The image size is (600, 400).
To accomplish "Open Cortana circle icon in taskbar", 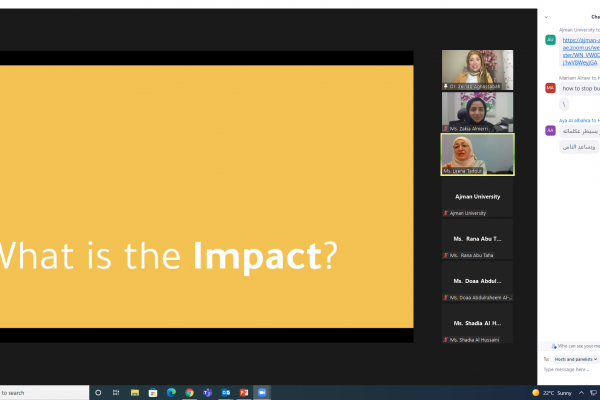I will (98, 392).
